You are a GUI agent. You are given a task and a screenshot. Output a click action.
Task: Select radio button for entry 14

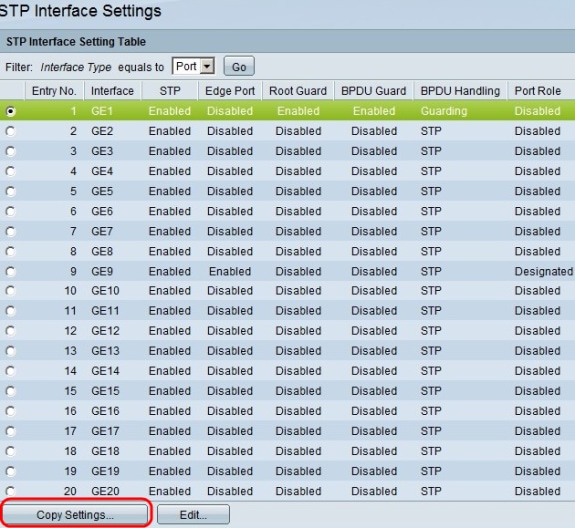11,371
